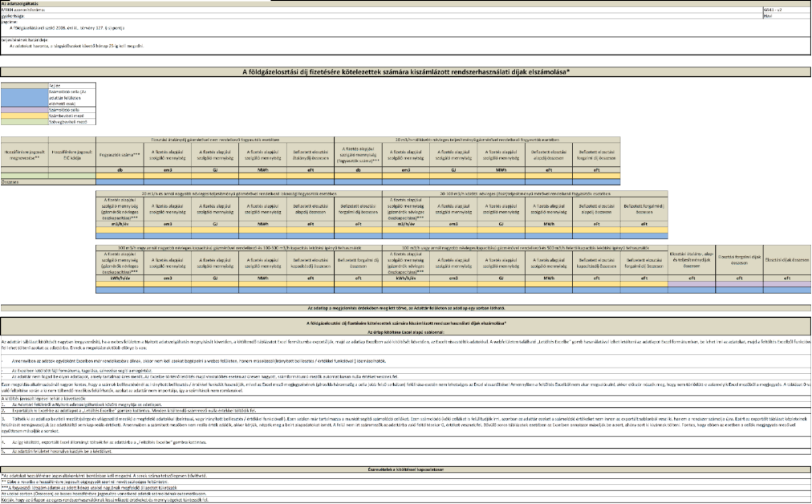
Task: Click the yellow input cell under 'Fogyasztók száma'
Action: click(120, 176)
